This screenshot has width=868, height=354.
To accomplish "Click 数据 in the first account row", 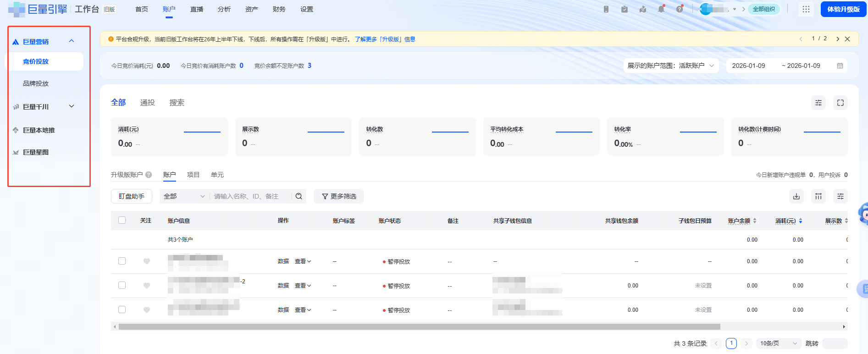I will (283, 261).
